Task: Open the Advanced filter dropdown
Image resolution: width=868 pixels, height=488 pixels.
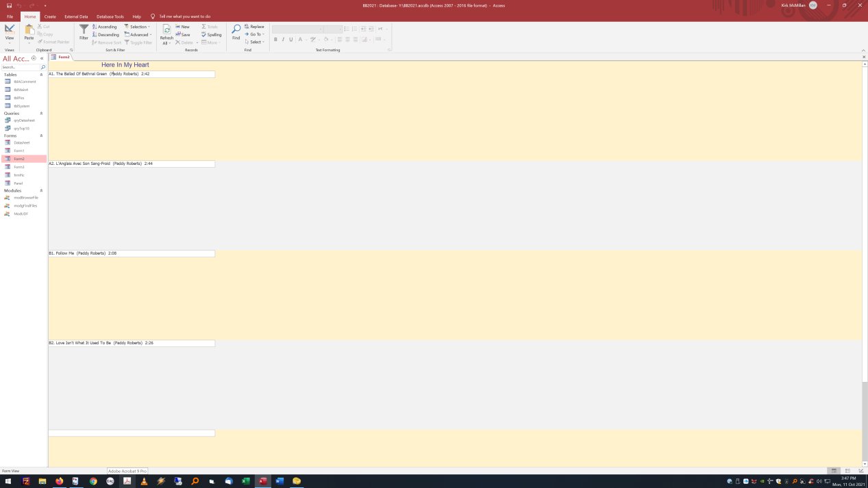Action: tap(138, 35)
